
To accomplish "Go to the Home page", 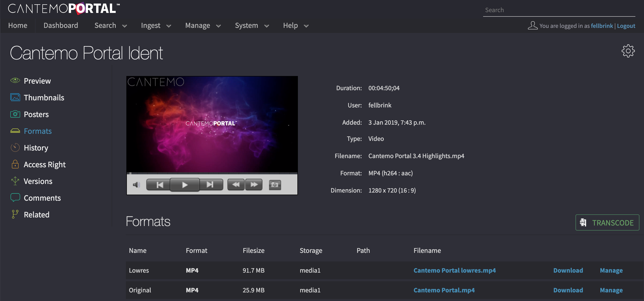I will [18, 25].
